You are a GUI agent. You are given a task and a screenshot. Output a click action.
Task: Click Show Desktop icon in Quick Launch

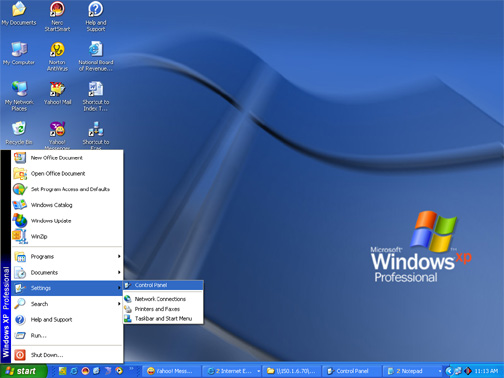tap(62, 371)
